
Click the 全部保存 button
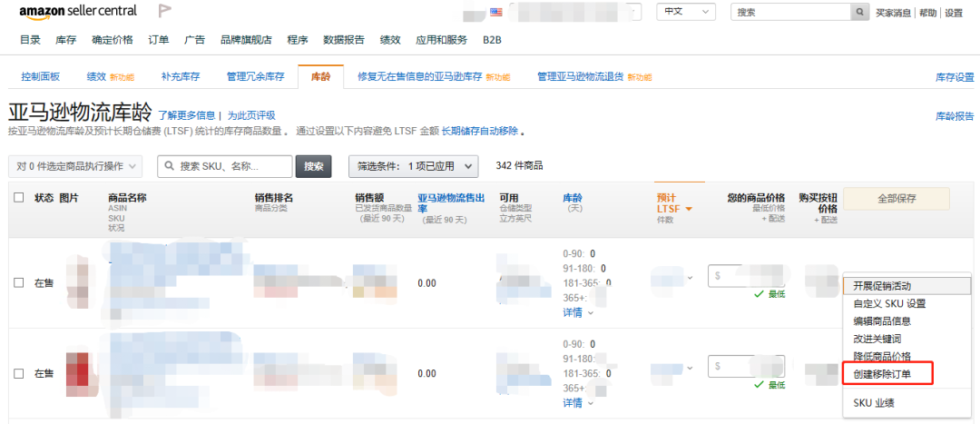click(x=897, y=198)
